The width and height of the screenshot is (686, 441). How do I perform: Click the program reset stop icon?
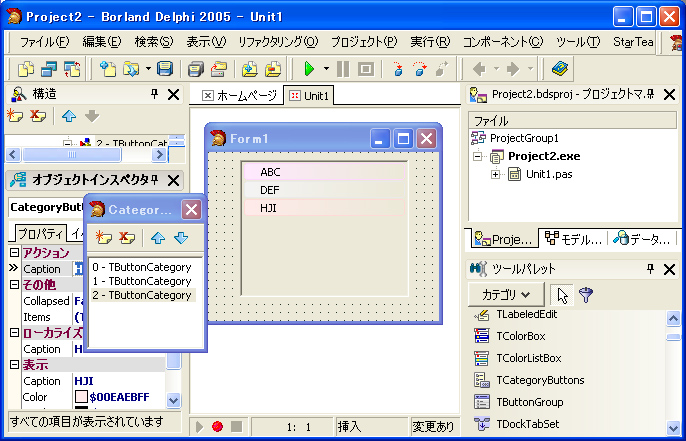pos(366,69)
